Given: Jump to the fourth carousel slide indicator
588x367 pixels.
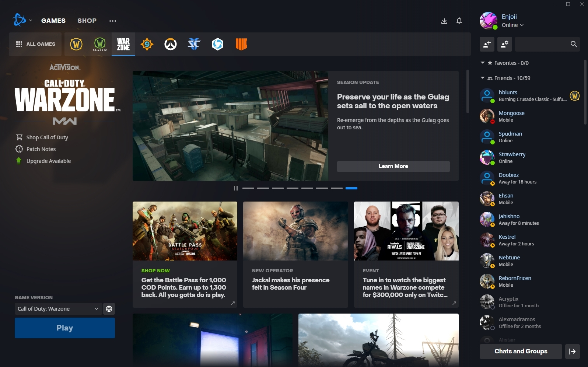Looking at the screenshot, I should point(293,188).
